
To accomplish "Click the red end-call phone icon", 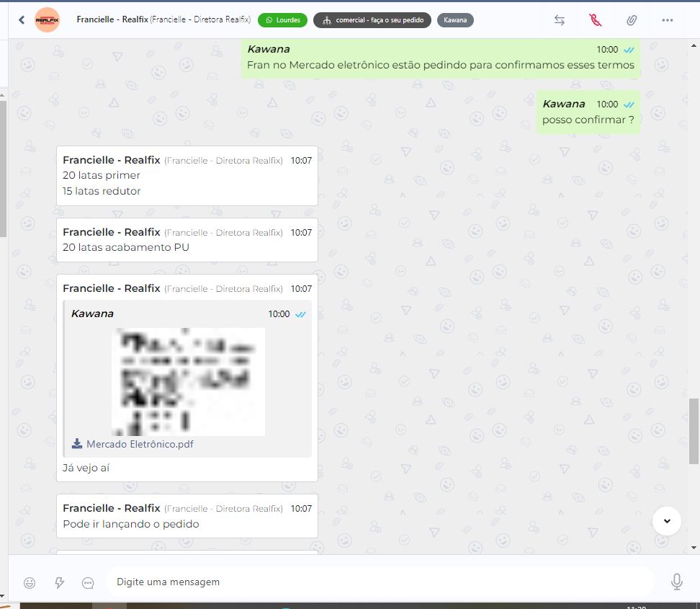I will (595, 20).
